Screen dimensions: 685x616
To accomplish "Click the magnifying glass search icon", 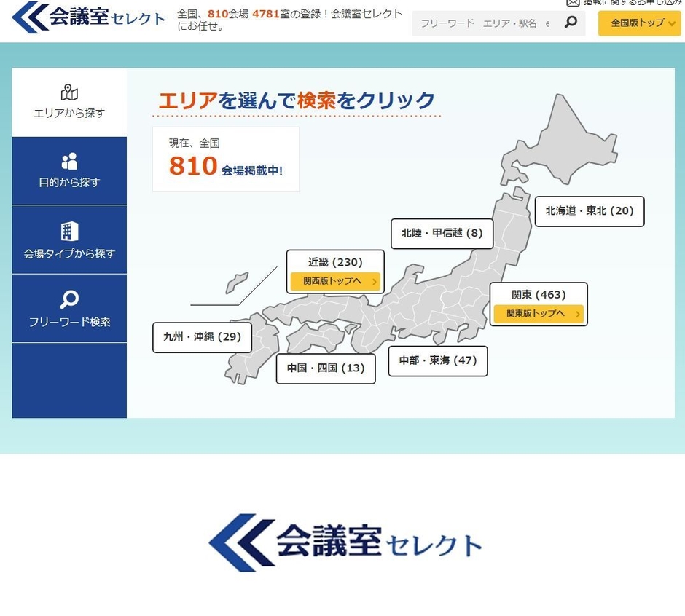I will [x=571, y=23].
